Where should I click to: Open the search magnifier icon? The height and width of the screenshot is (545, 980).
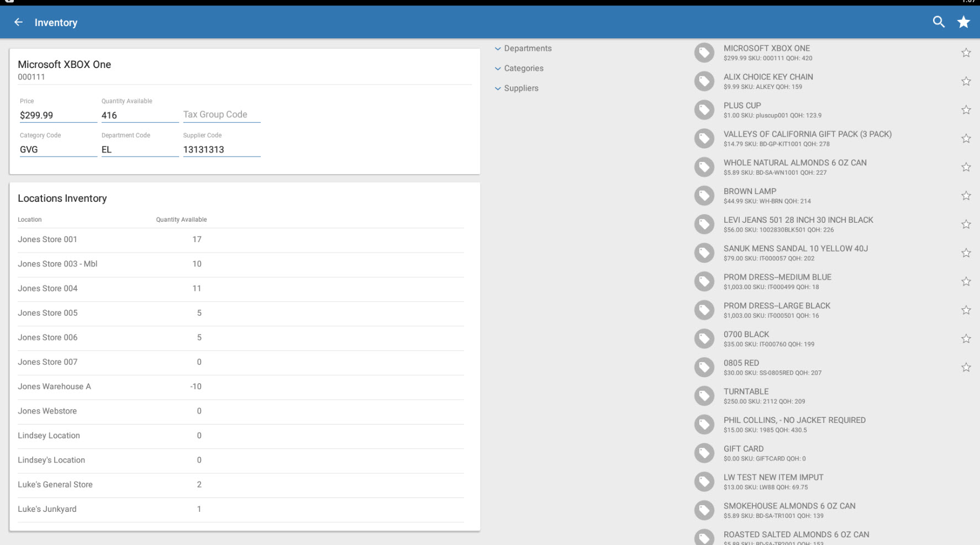pos(938,22)
